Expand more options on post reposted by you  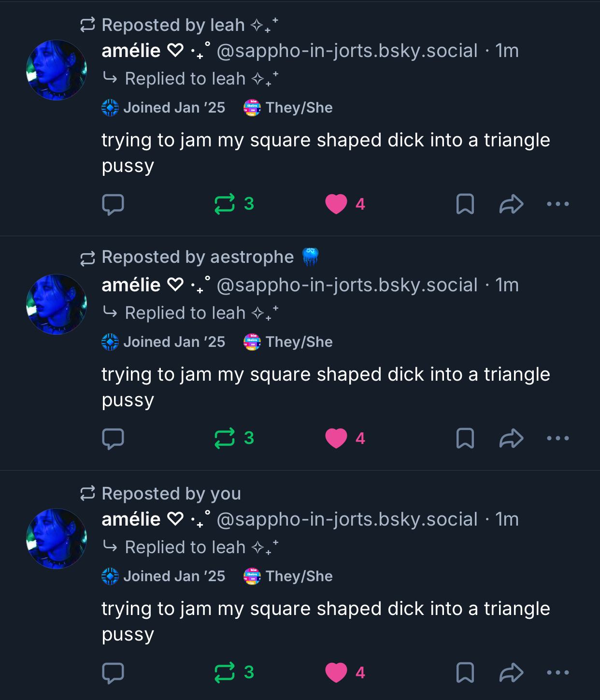(x=557, y=673)
